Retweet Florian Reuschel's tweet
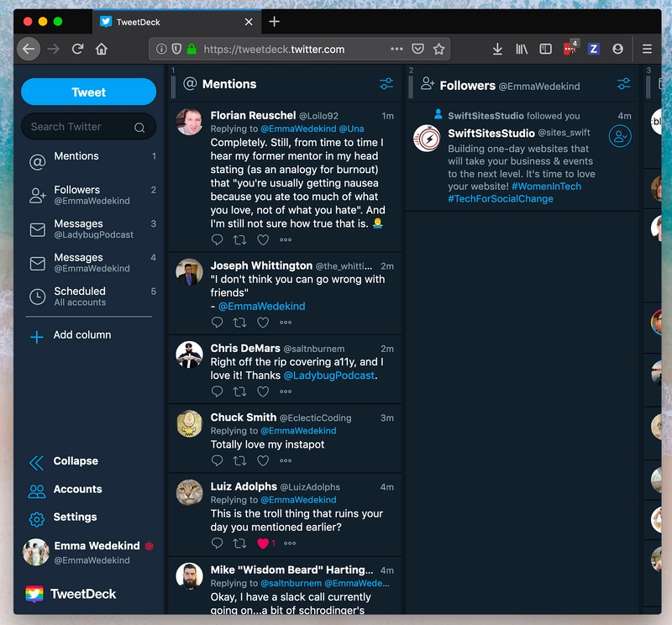This screenshot has height=625, width=672. click(x=239, y=239)
